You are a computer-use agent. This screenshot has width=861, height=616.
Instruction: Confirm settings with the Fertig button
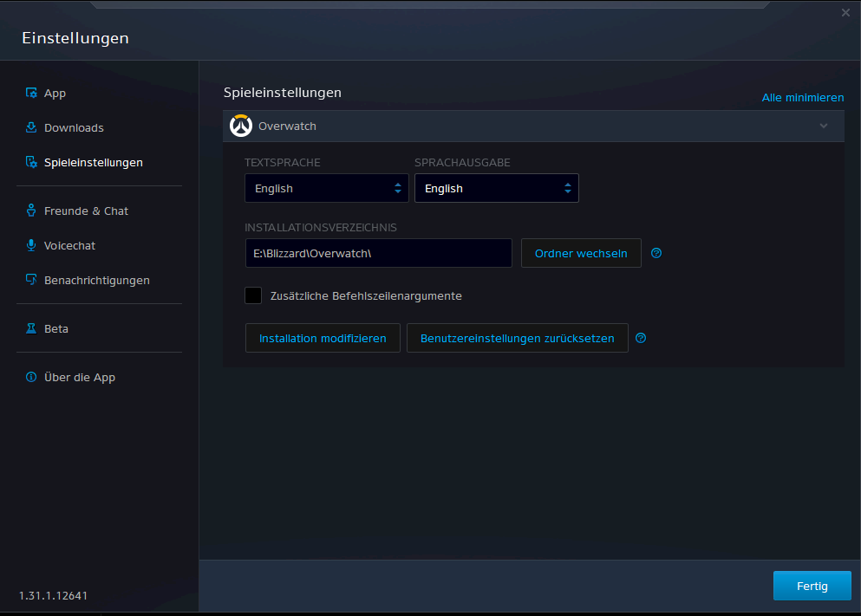(812, 586)
